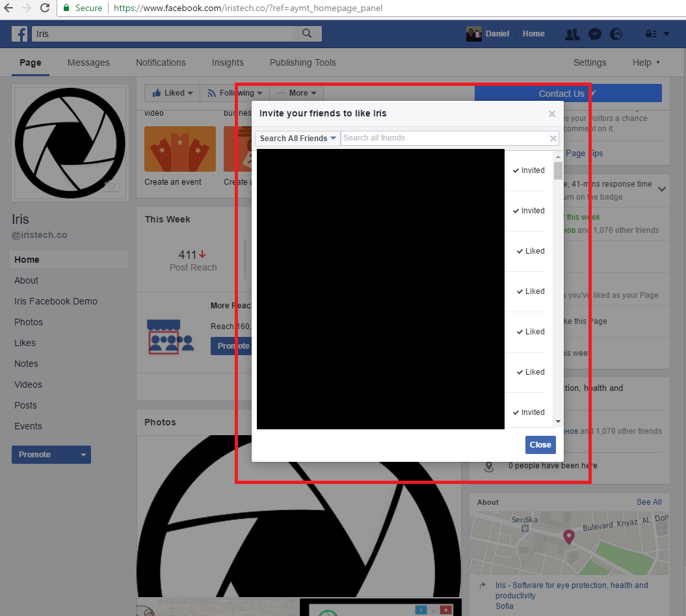Image resolution: width=686 pixels, height=616 pixels.
Task: Open the Following dropdown button
Action: [x=235, y=93]
